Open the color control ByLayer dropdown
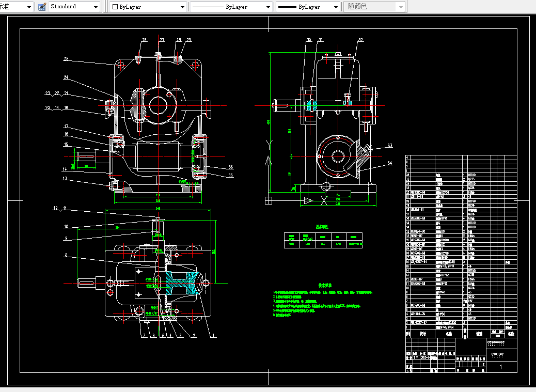The height and width of the screenshot is (392, 536). pyautogui.click(x=148, y=7)
